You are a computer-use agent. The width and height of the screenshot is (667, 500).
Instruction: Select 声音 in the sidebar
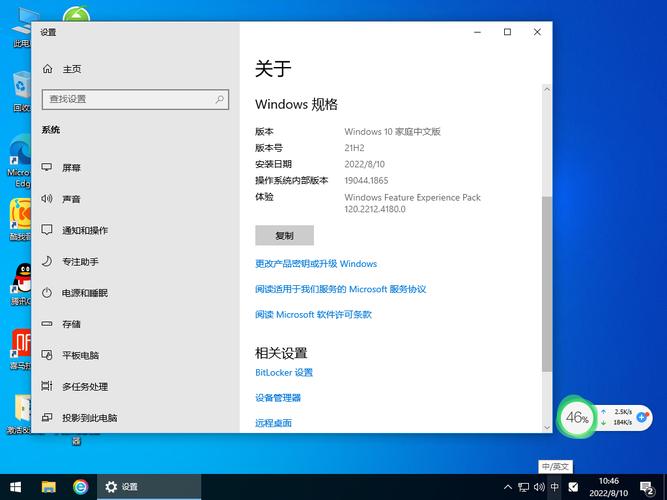[x=71, y=199]
